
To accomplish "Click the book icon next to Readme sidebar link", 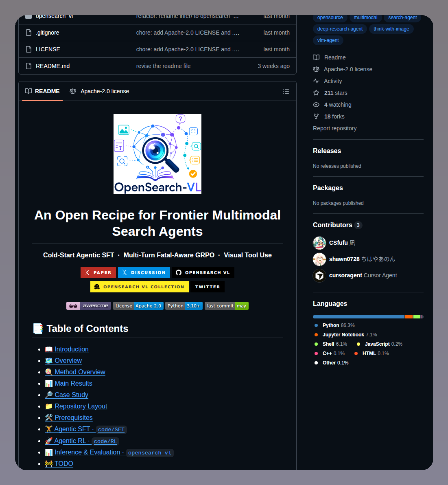I will point(316,57).
